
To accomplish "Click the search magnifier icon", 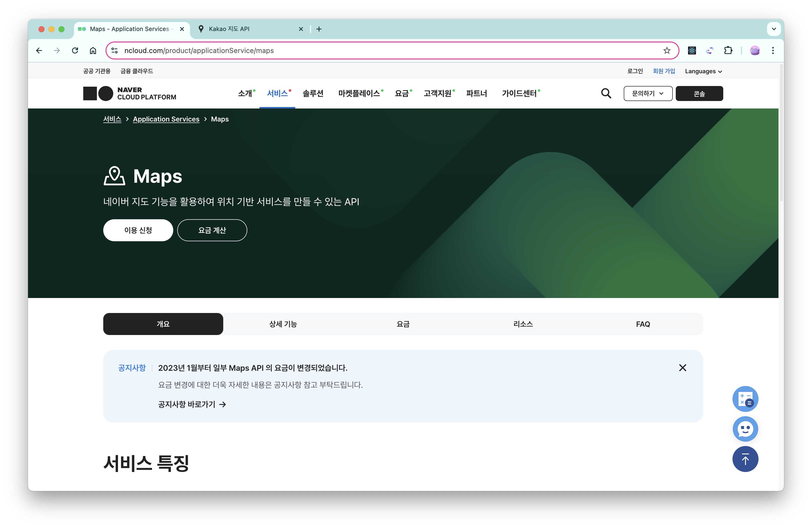I will click(x=606, y=93).
